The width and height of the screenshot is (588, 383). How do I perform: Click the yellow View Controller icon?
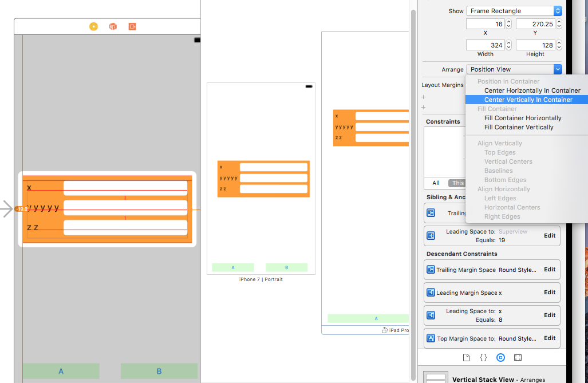coord(93,26)
